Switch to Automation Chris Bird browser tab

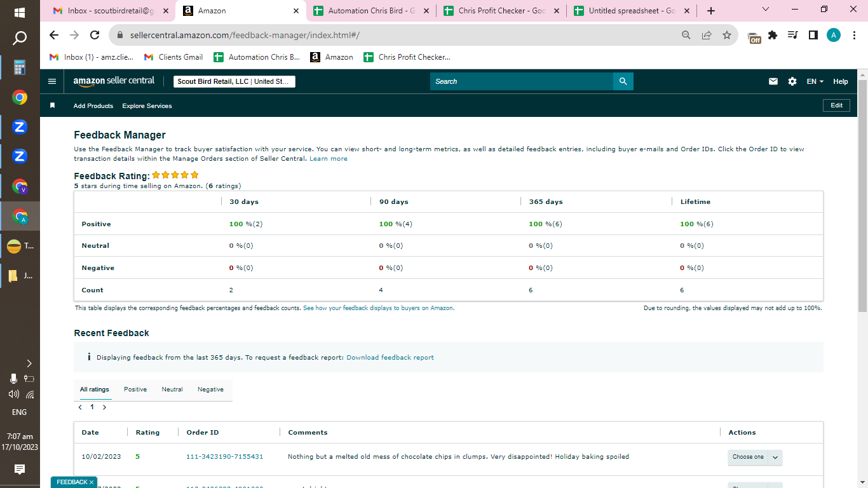click(x=371, y=11)
